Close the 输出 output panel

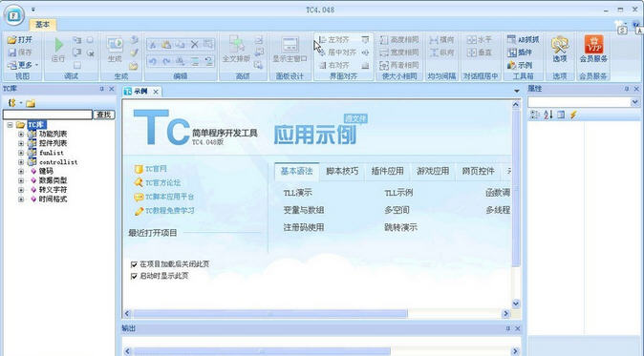tap(518, 328)
